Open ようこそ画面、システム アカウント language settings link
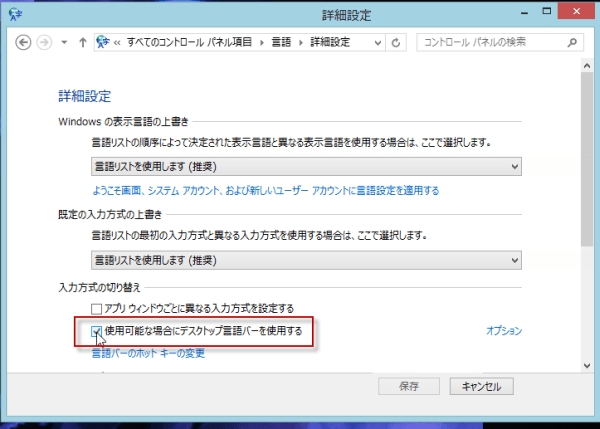The height and width of the screenshot is (429, 600). coord(266,190)
